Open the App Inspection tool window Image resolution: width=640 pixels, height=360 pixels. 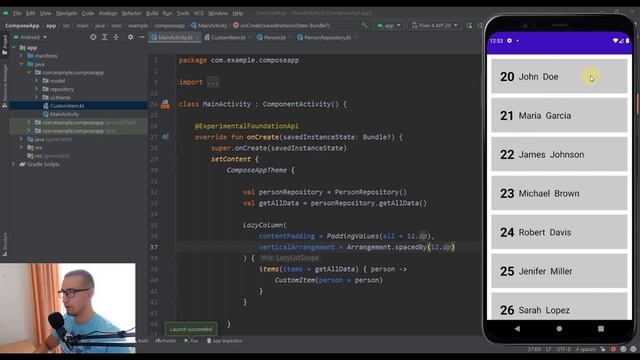click(224, 340)
